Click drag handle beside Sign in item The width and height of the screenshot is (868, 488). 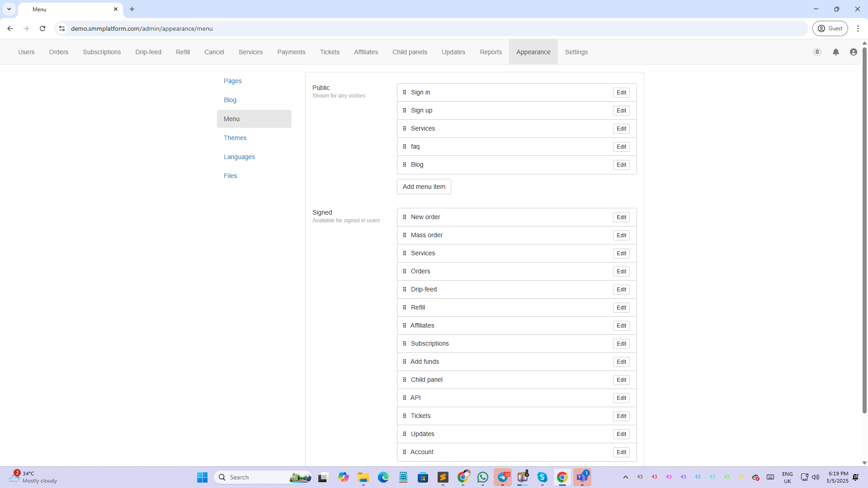coord(405,92)
